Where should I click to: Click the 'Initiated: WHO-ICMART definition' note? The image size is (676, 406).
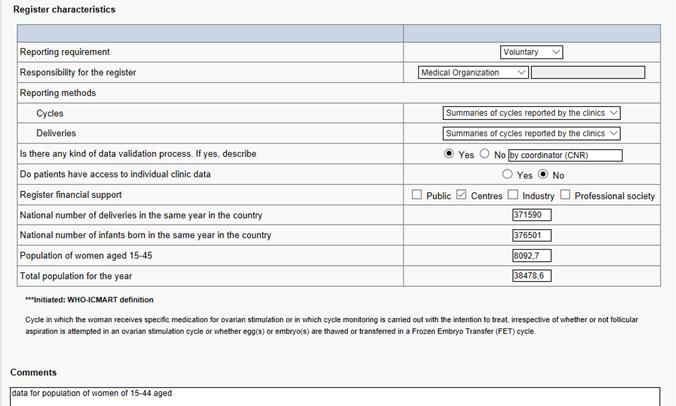pyautogui.click(x=89, y=300)
